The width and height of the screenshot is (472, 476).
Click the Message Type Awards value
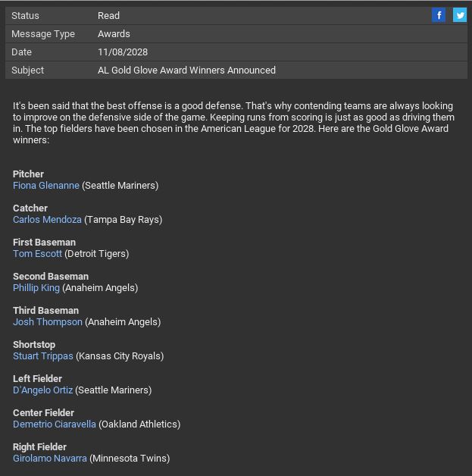tap(114, 34)
